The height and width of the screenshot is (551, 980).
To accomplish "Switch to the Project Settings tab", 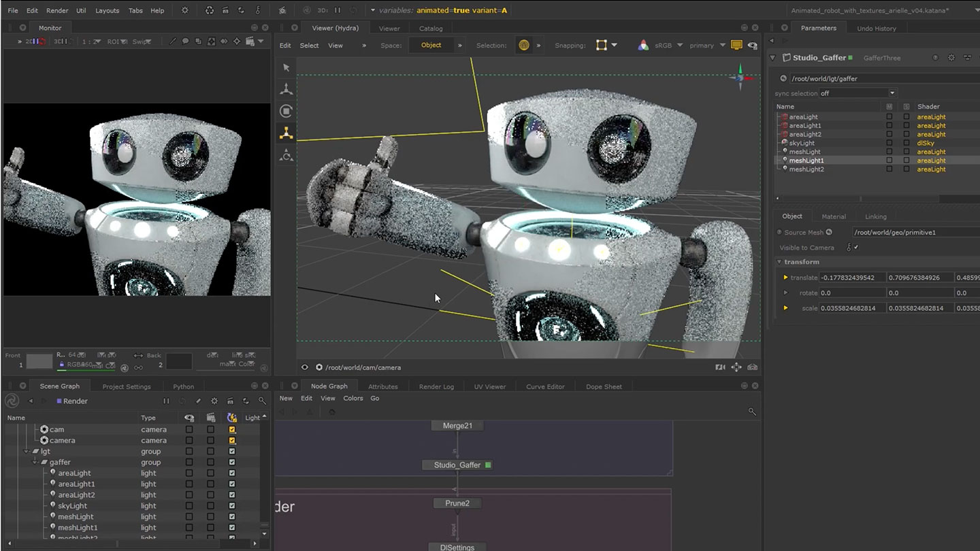I will pyautogui.click(x=127, y=386).
